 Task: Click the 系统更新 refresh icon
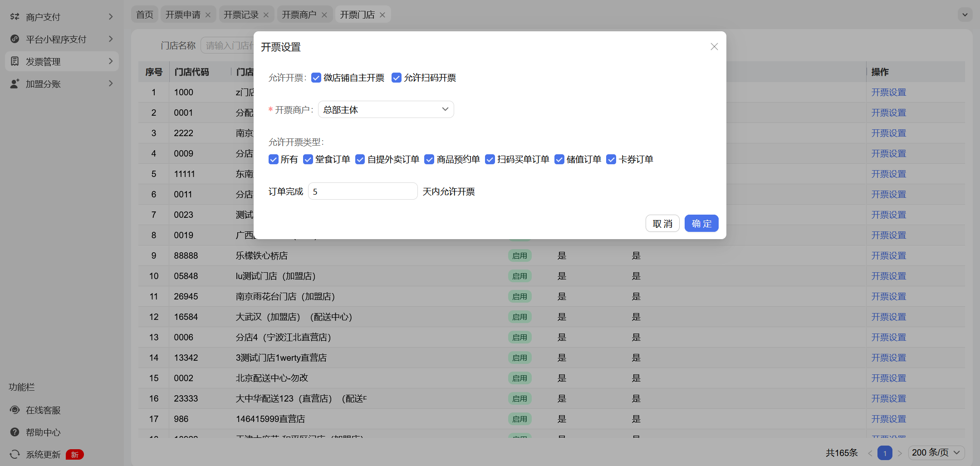tap(15, 454)
